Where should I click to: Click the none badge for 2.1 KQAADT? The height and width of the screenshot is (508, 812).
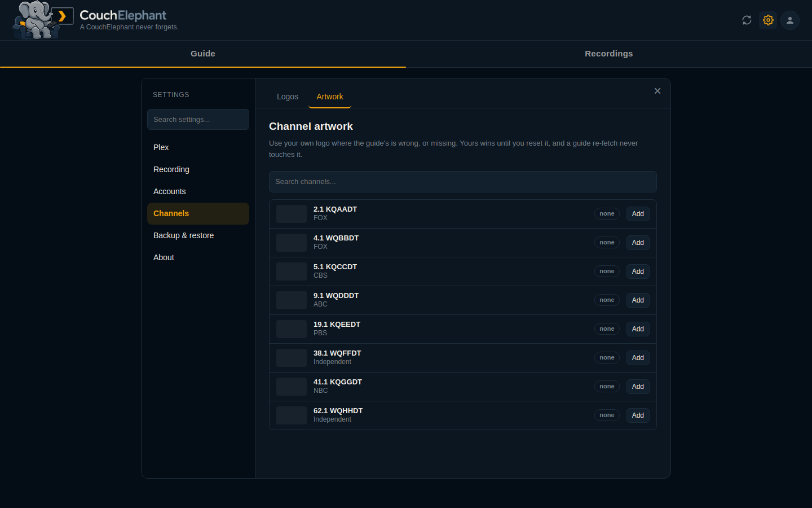tap(607, 214)
